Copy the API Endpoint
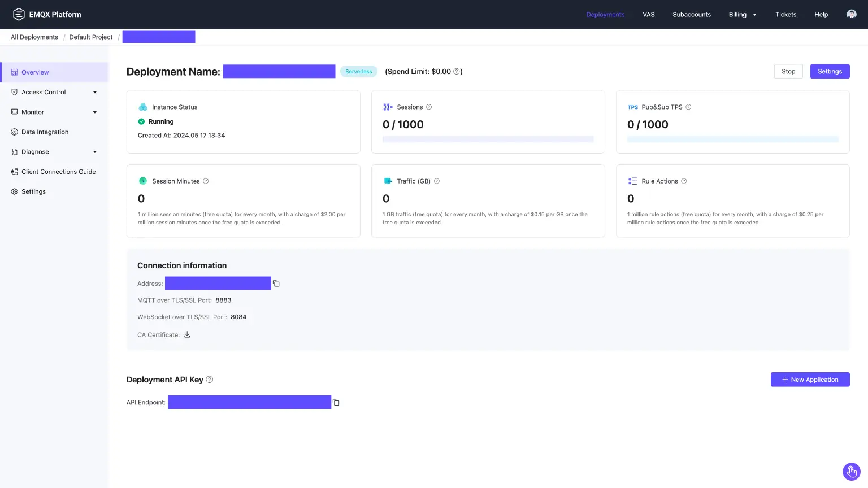The image size is (868, 488). click(x=336, y=402)
